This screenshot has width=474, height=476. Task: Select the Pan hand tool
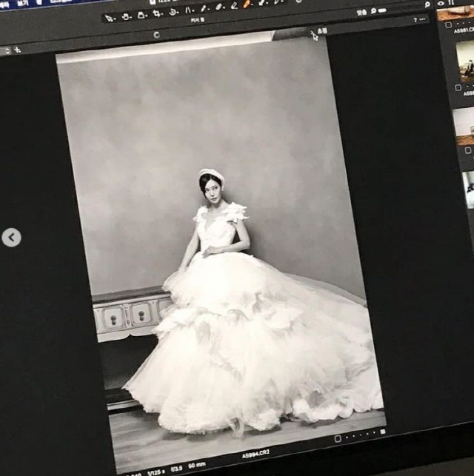coord(125,17)
